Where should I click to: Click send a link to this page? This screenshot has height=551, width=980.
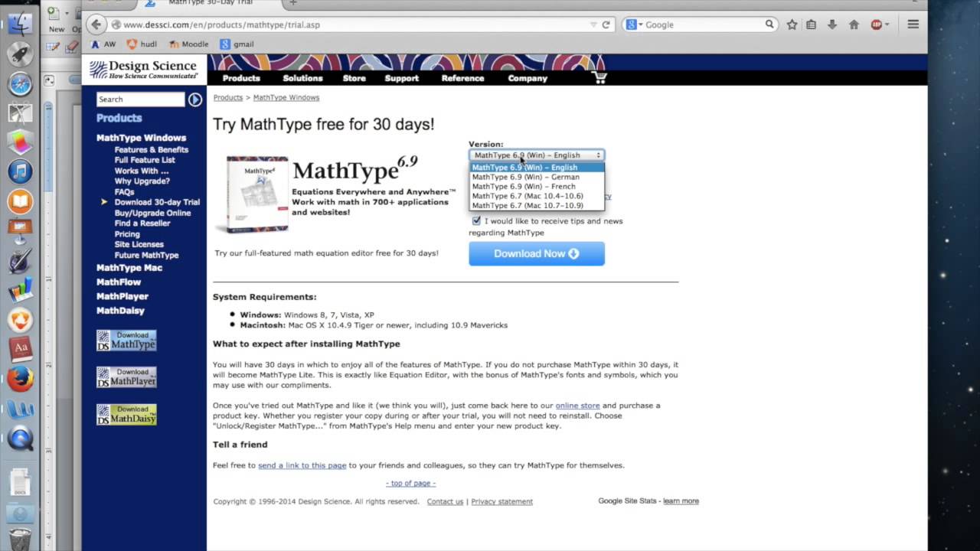tap(302, 465)
